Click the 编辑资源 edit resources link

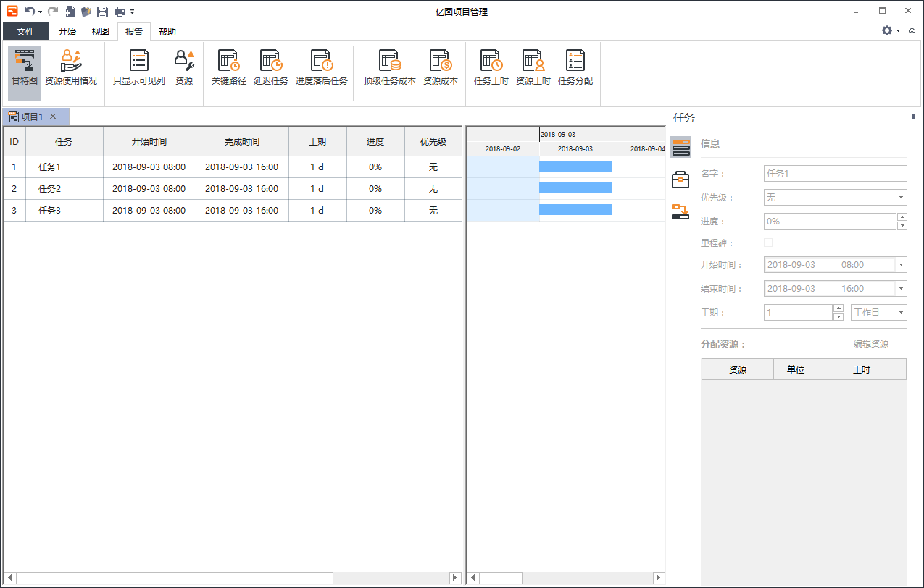(x=870, y=344)
